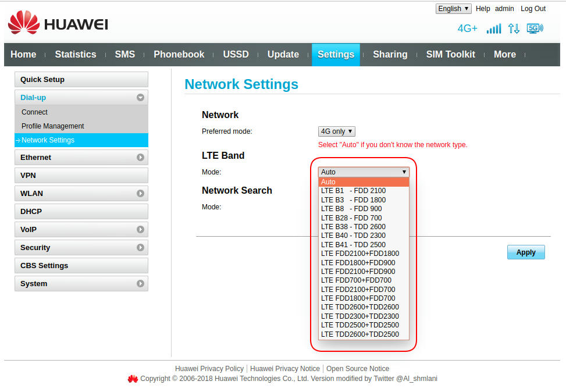Click the Huawei logo in the header
The image size is (566, 392).
click(x=58, y=23)
